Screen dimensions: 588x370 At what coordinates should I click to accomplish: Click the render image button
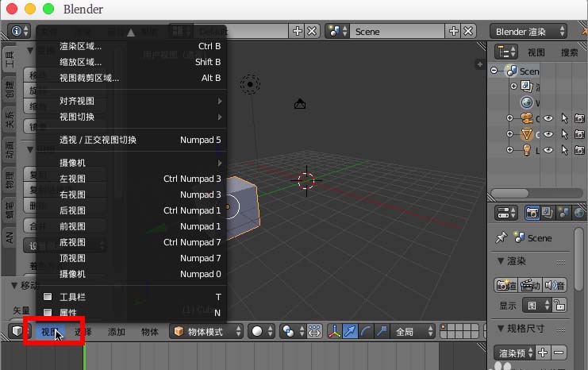[506, 286]
